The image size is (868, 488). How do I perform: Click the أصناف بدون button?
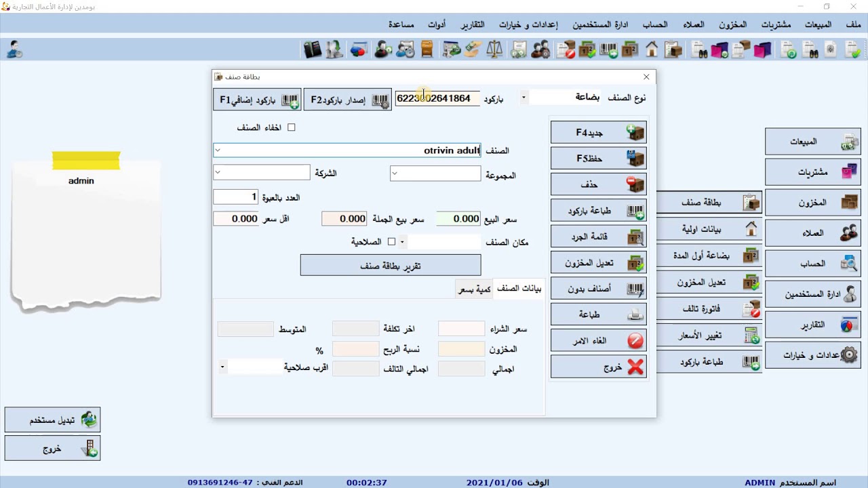click(599, 289)
